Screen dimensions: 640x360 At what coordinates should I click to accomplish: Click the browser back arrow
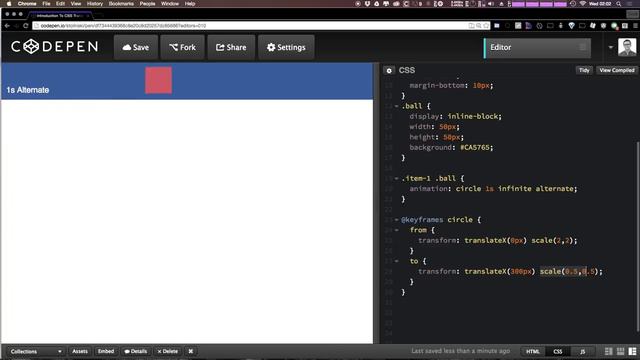point(7,26)
